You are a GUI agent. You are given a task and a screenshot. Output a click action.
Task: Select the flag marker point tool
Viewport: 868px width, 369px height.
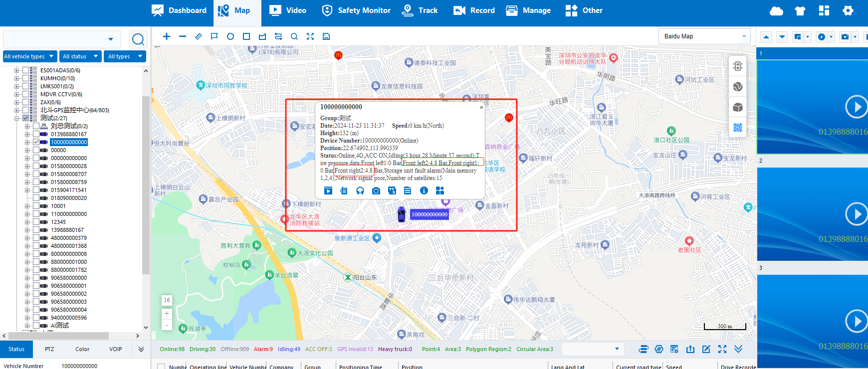[215, 36]
